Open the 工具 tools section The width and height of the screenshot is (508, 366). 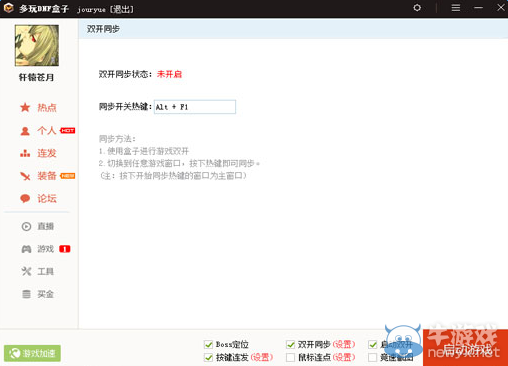pyautogui.click(x=45, y=271)
